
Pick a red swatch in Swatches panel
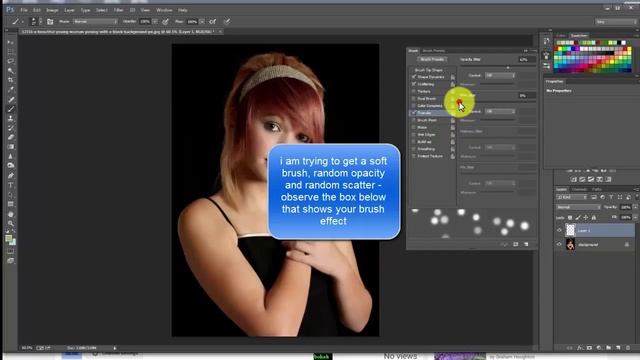[x=557, y=49]
